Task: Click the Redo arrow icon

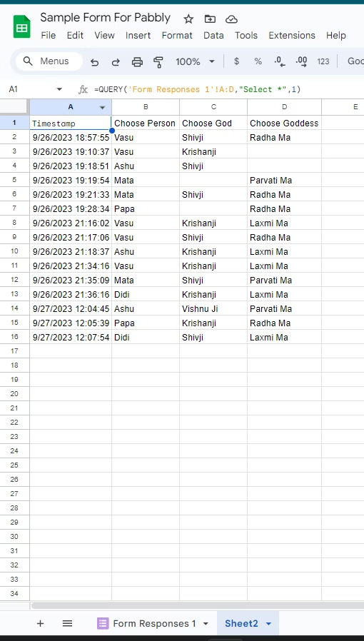Action: click(116, 62)
